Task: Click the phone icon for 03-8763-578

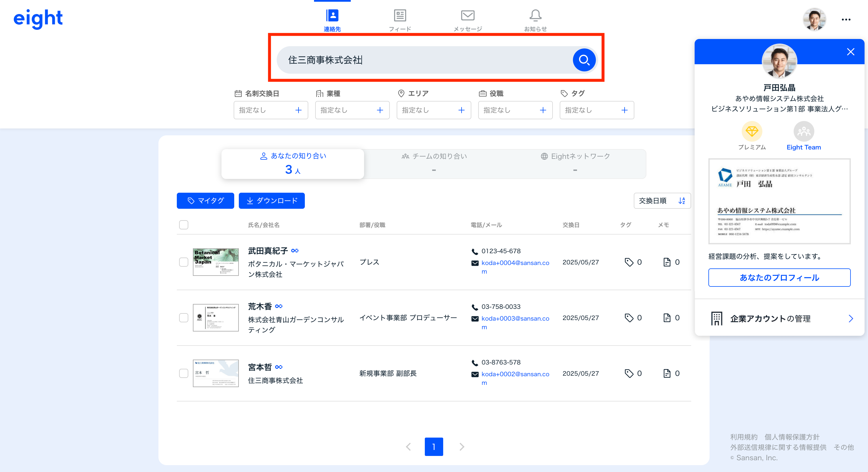Action: click(475, 362)
